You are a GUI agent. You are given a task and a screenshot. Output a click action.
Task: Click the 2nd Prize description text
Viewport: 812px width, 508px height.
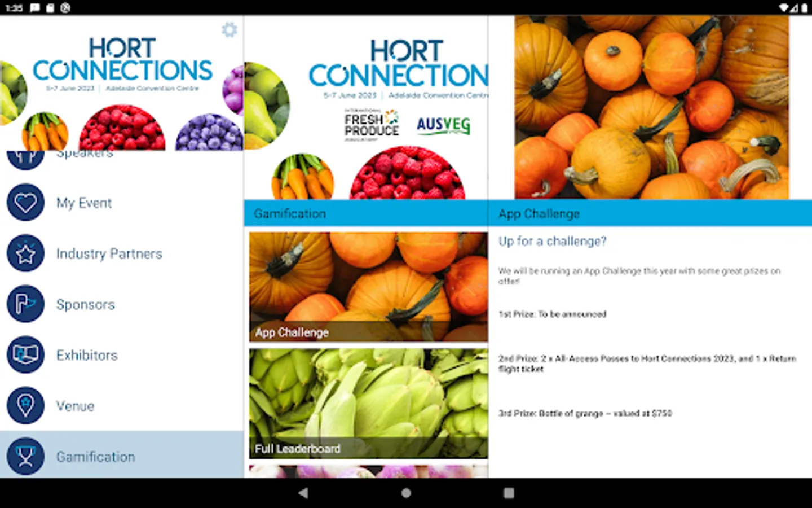[x=647, y=364]
